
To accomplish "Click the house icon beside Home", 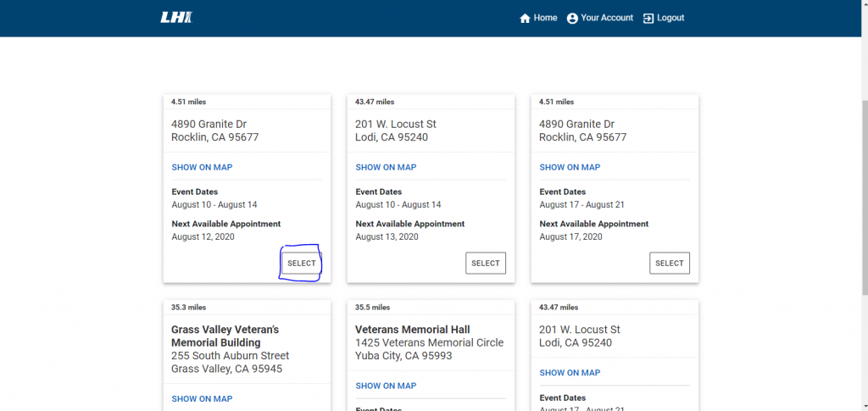I will click(525, 19).
